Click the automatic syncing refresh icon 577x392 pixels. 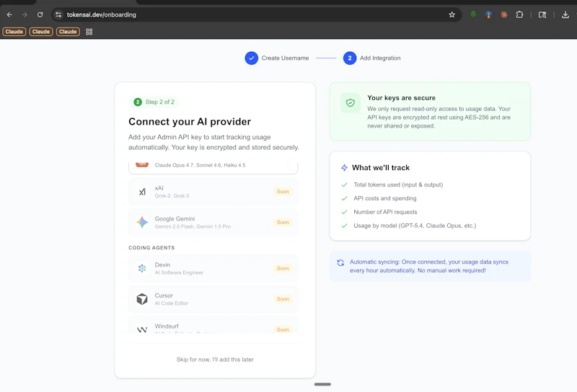(340, 262)
